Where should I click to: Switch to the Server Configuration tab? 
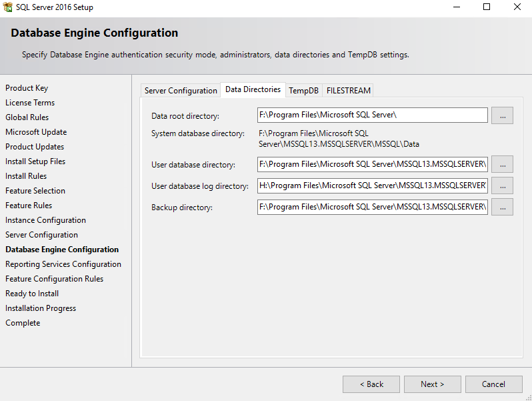point(181,91)
